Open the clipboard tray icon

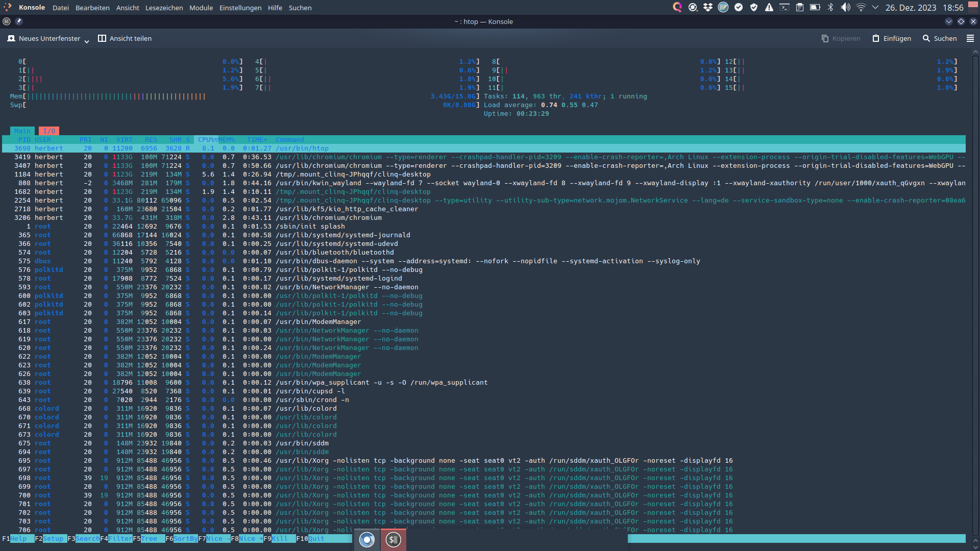(x=800, y=7)
